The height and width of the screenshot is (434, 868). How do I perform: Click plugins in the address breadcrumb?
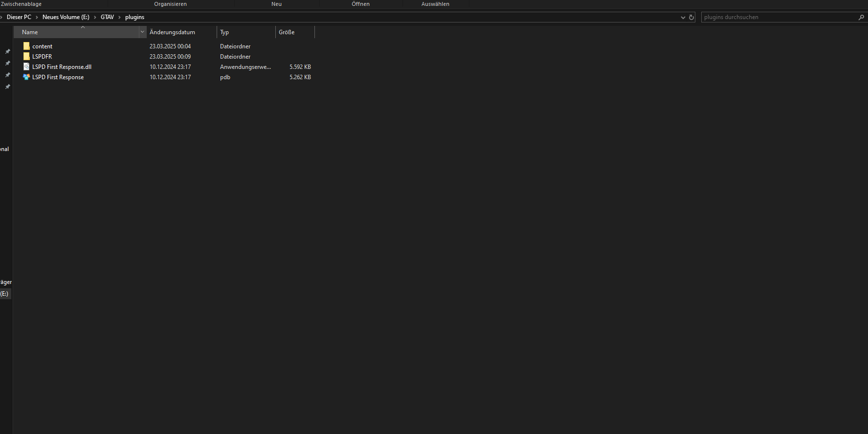click(x=134, y=17)
